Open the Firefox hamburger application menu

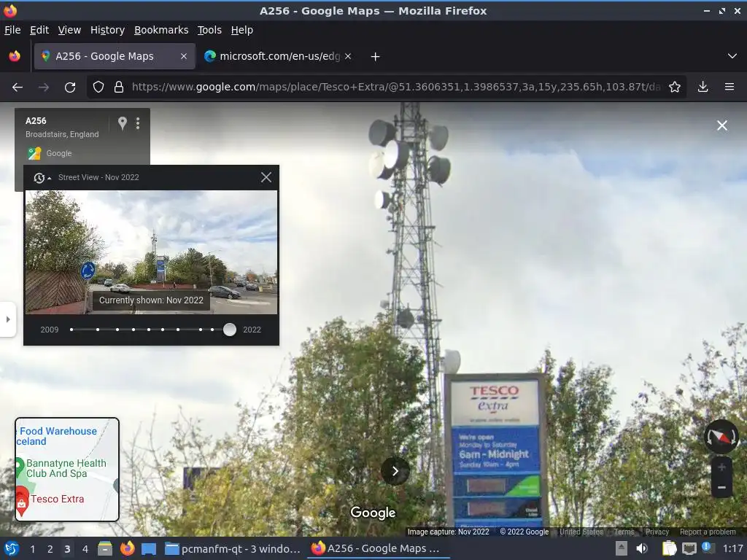coord(729,87)
